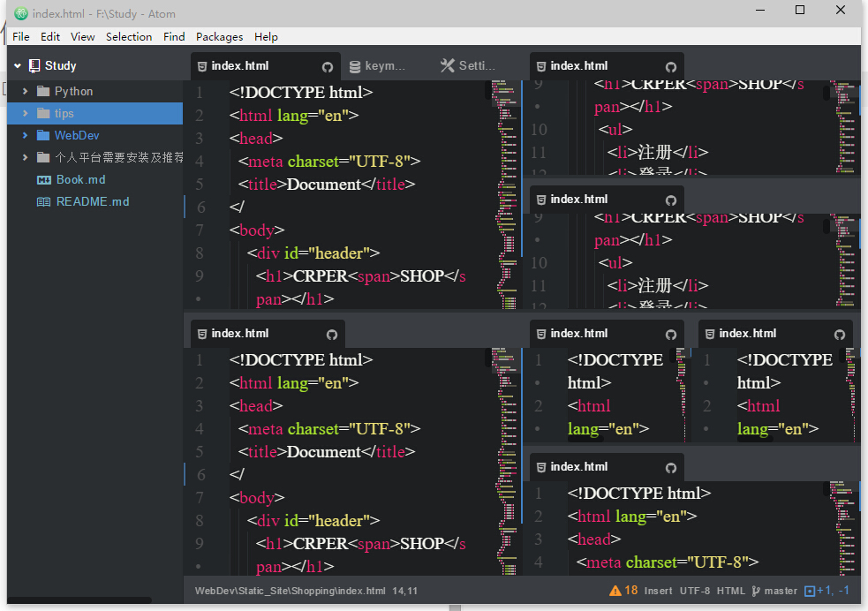Expand the WebDev folder
The height and width of the screenshot is (611, 868).
coord(25,135)
